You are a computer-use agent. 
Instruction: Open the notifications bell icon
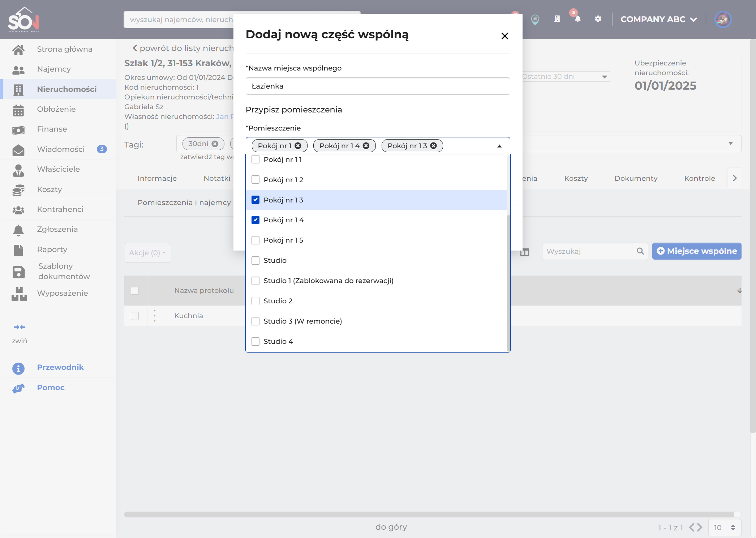[577, 19]
